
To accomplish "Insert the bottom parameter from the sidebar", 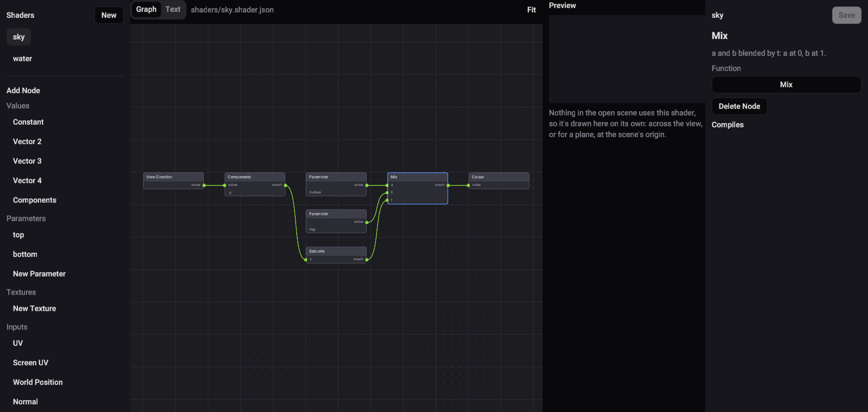I will pyautogui.click(x=25, y=254).
